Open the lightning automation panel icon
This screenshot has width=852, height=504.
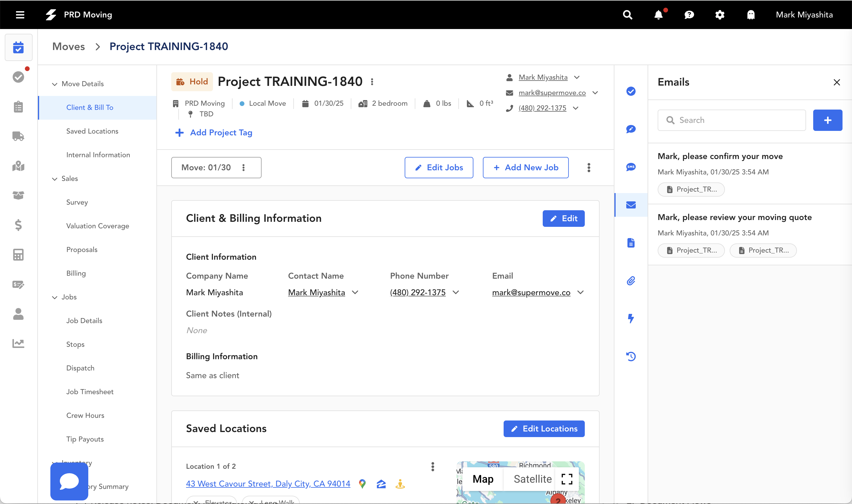(x=631, y=319)
